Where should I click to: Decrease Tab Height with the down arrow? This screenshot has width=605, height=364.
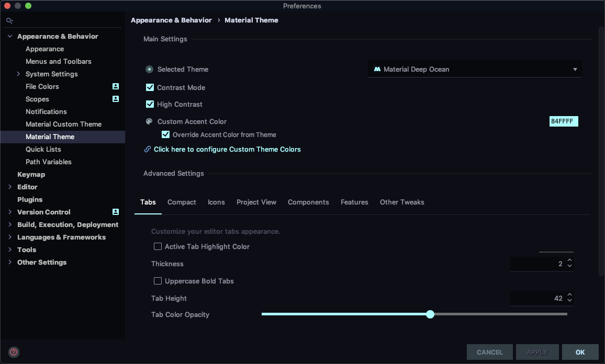(569, 300)
